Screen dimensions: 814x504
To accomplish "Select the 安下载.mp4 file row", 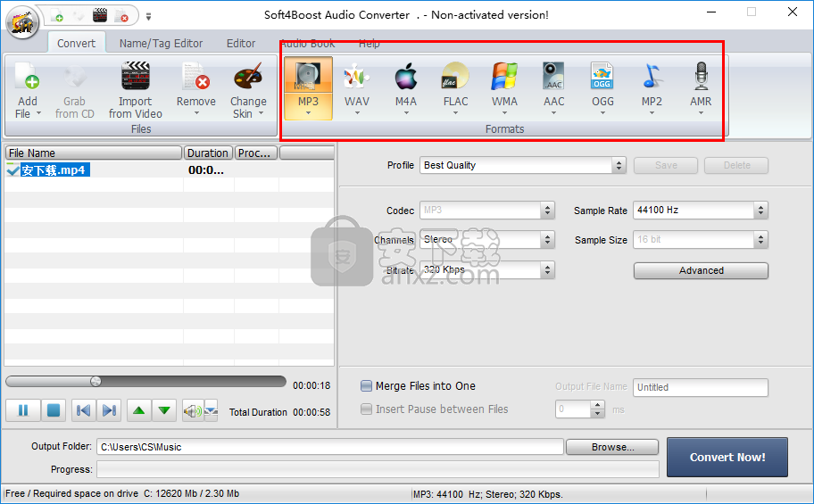I will (x=170, y=169).
